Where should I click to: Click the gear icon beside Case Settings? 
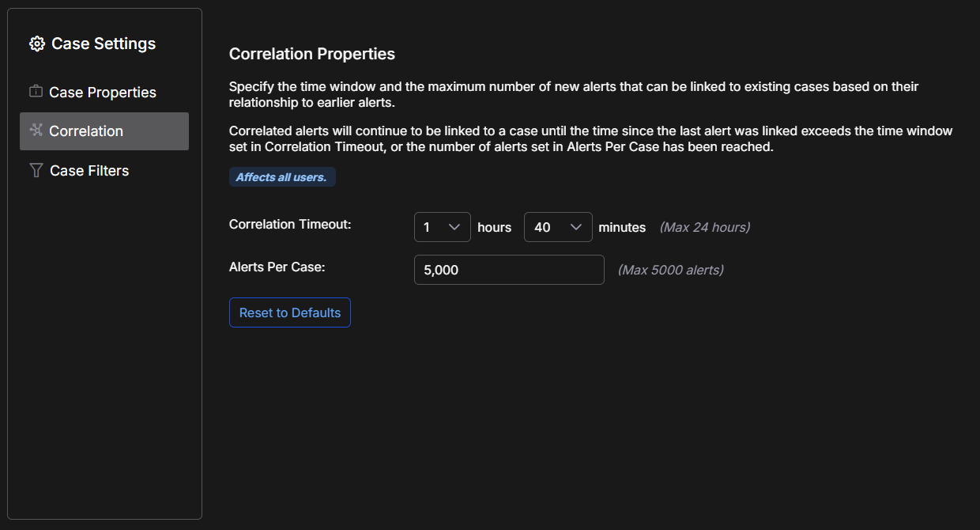pyautogui.click(x=36, y=44)
